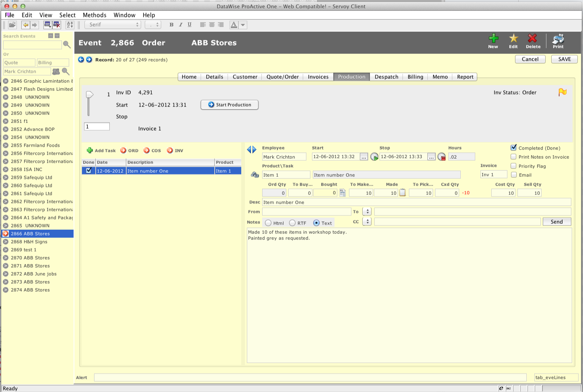The width and height of the screenshot is (583, 392).
Task: Click the product lookup icon beside Item 1
Action: (x=255, y=175)
